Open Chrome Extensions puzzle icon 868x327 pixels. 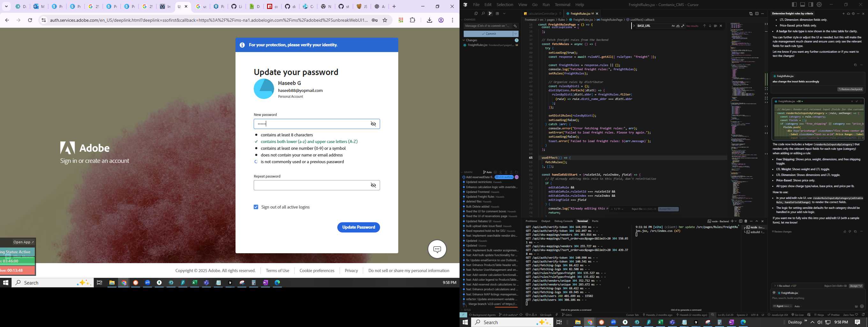pos(412,20)
